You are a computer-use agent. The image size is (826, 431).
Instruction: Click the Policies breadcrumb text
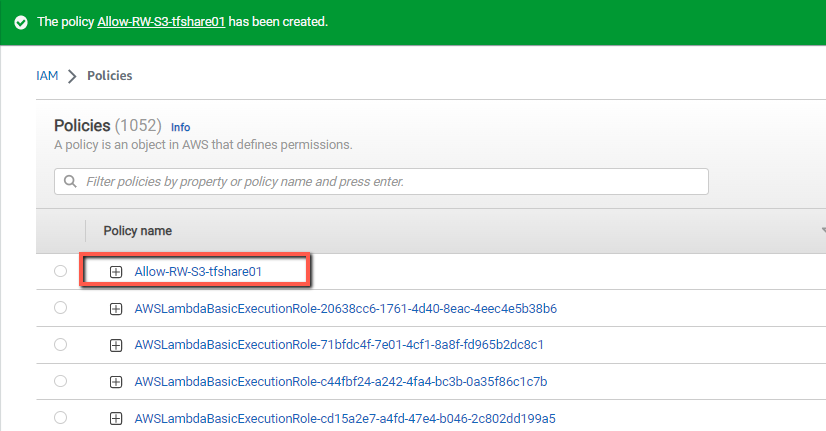tap(110, 76)
